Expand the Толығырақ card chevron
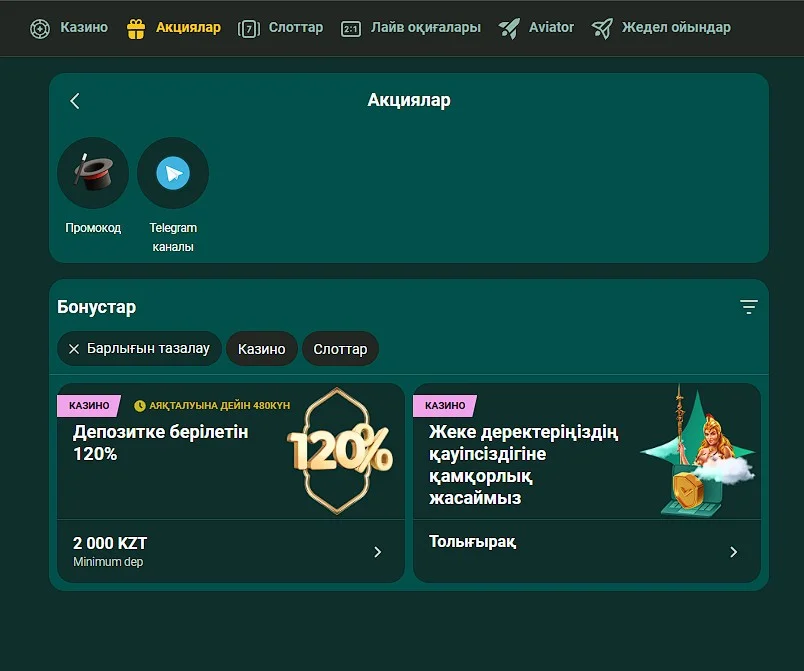The height and width of the screenshot is (671, 804). coord(734,552)
